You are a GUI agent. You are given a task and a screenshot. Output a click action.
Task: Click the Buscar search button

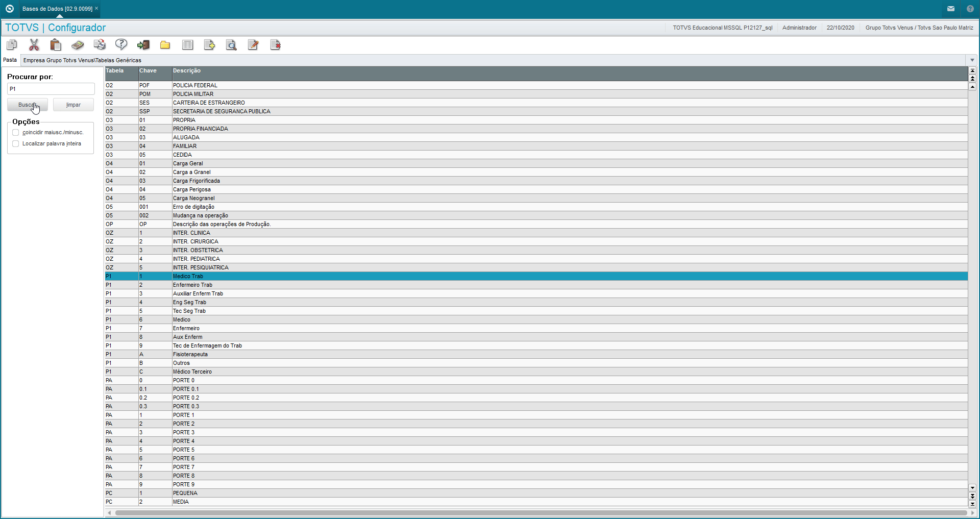click(28, 105)
